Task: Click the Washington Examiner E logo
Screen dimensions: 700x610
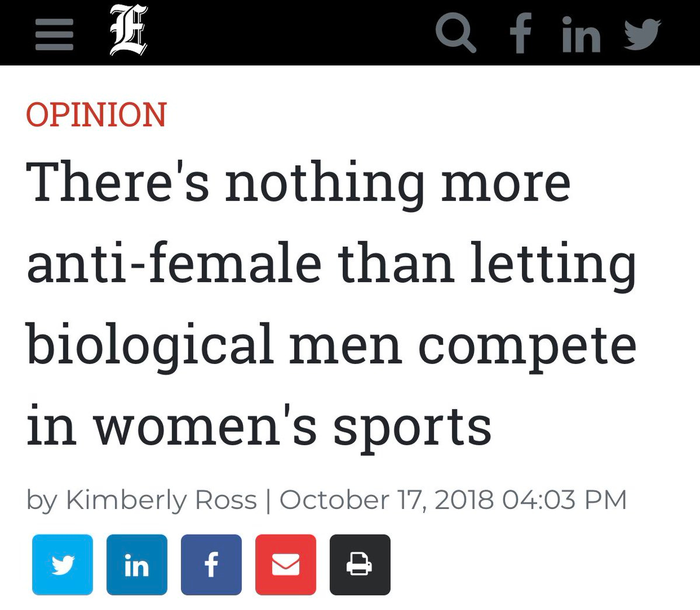Action: [x=128, y=30]
